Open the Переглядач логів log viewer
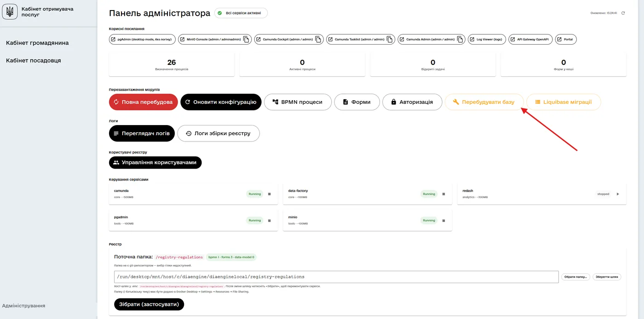Image resolution: width=644 pixels, height=319 pixels. [x=142, y=133]
